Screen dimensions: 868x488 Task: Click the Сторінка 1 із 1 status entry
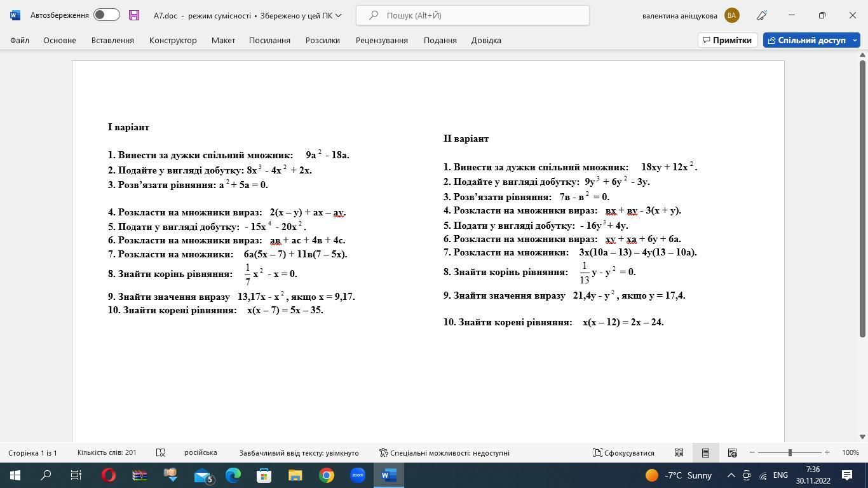click(x=32, y=453)
